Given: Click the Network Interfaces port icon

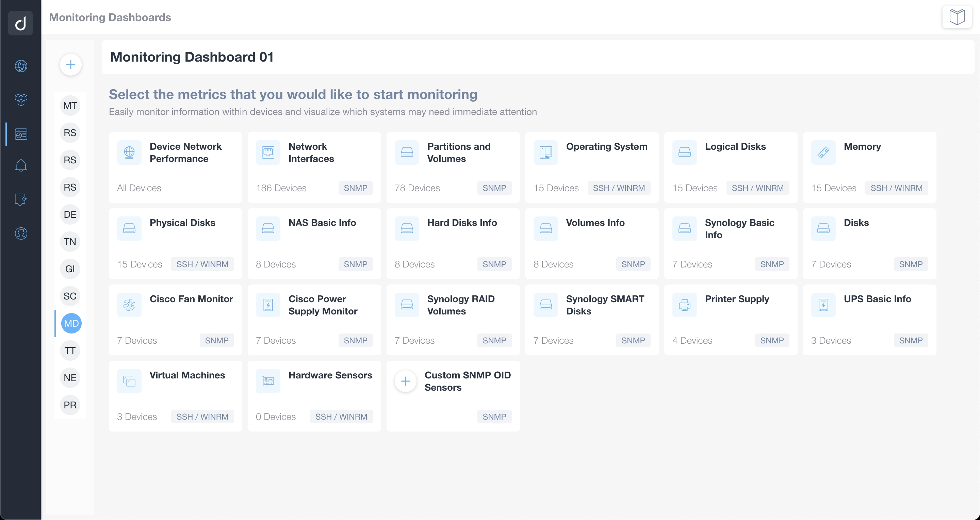Looking at the screenshot, I should coord(268,152).
